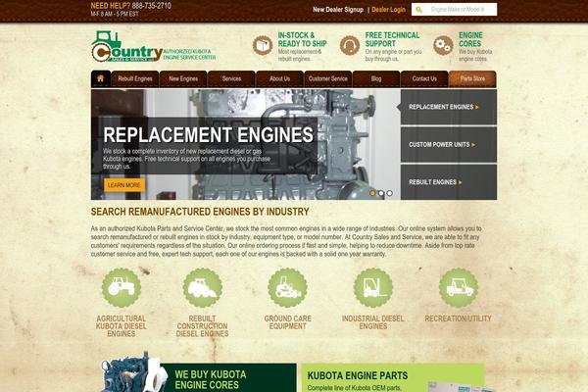
Task: Go to the Blog page
Action: 376,78
